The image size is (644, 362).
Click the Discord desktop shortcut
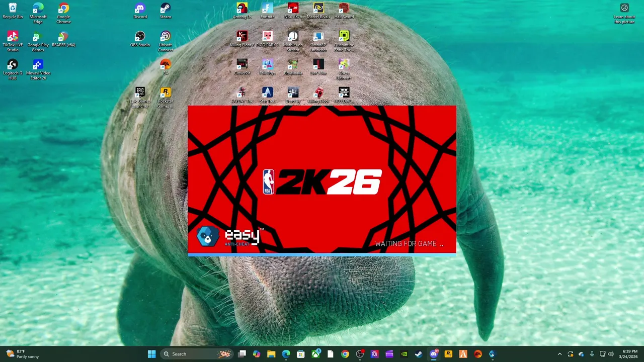click(140, 11)
